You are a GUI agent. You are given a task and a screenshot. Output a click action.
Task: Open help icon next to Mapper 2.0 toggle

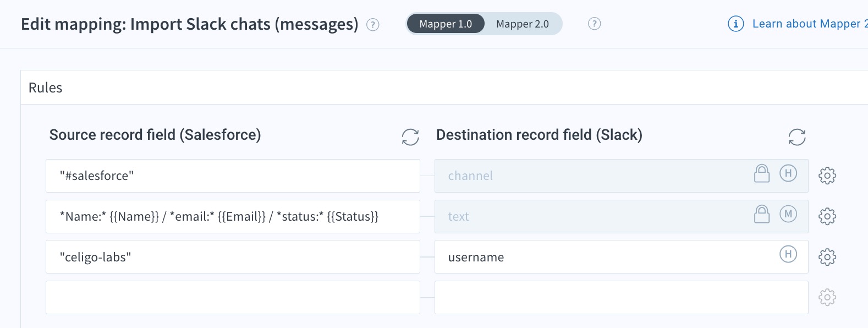tap(594, 24)
